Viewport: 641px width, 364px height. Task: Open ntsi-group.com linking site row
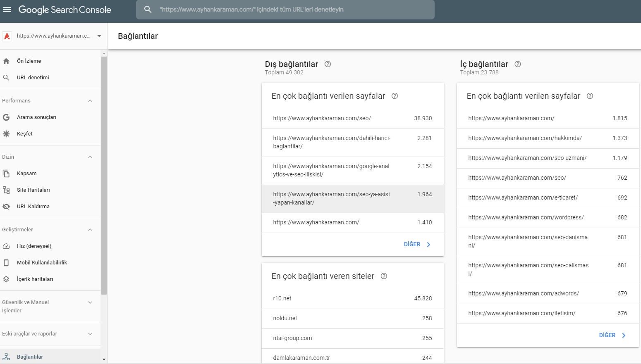[353, 338]
